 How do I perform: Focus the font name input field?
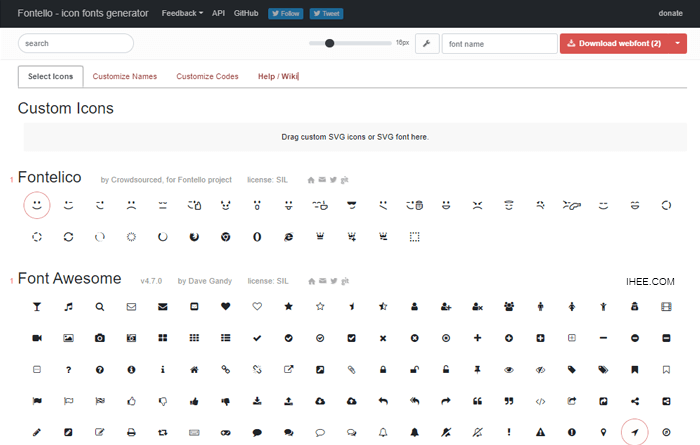(500, 44)
